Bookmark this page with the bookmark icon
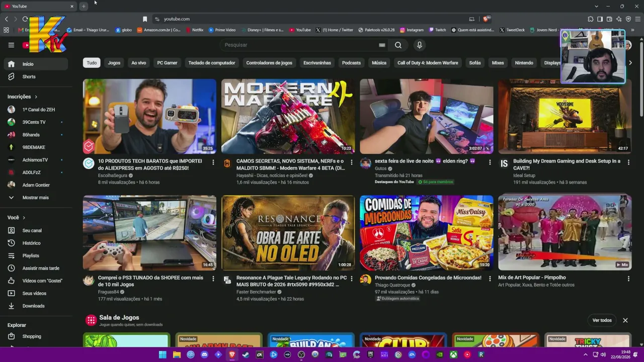This screenshot has height=362, width=644. (145, 19)
